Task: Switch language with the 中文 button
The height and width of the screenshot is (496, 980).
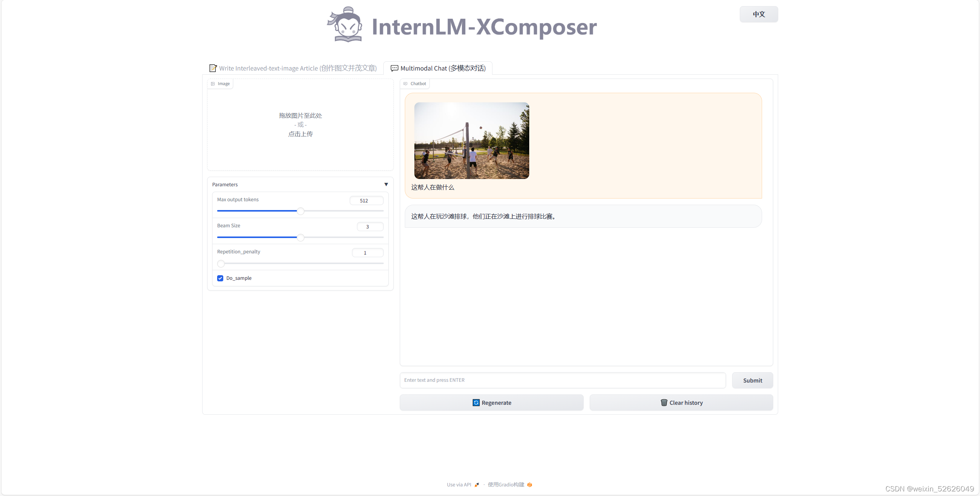Action: 759,14
